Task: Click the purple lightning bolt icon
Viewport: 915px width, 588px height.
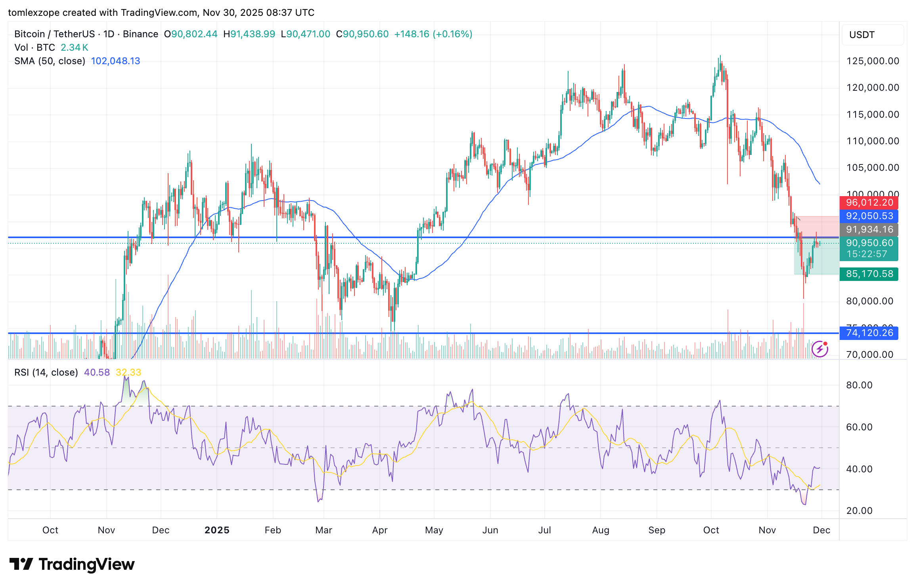Action: (819, 349)
